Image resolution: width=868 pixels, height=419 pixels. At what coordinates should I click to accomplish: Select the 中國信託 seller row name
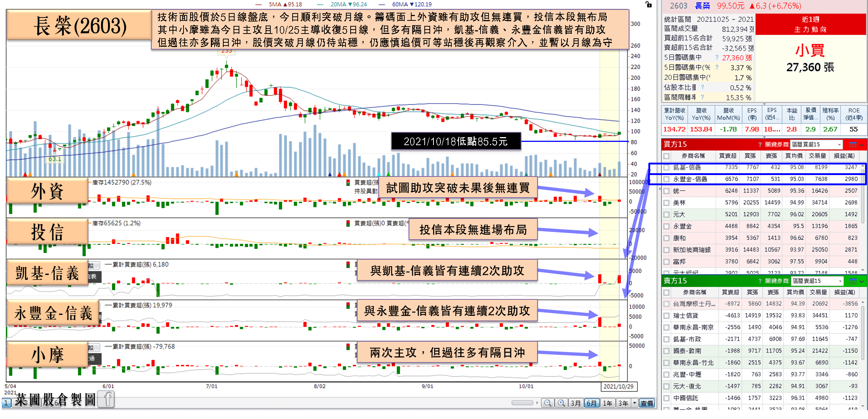tap(686, 398)
